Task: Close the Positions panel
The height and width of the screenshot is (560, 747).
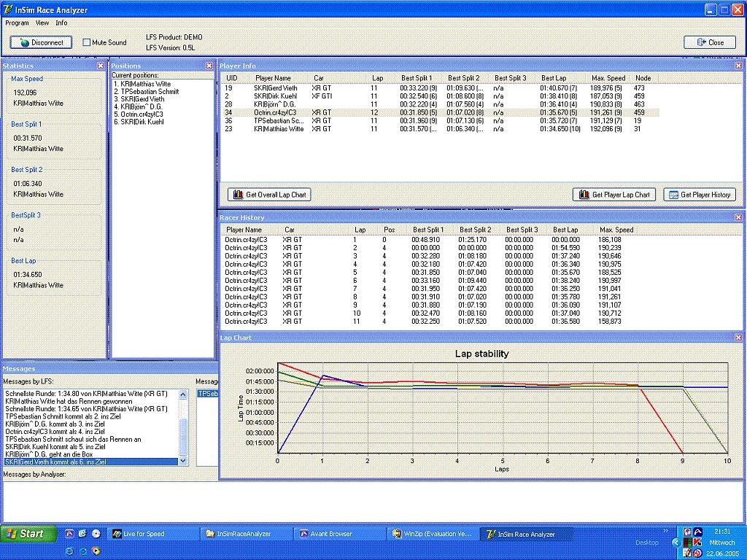Action: pos(209,66)
